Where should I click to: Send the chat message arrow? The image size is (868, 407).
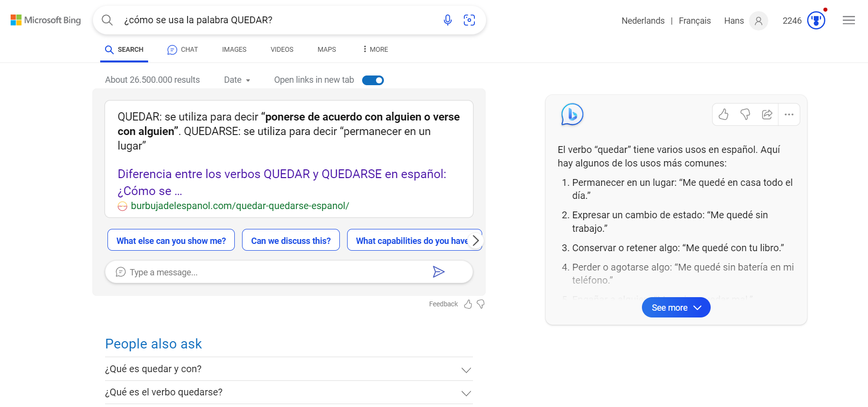[x=438, y=272]
